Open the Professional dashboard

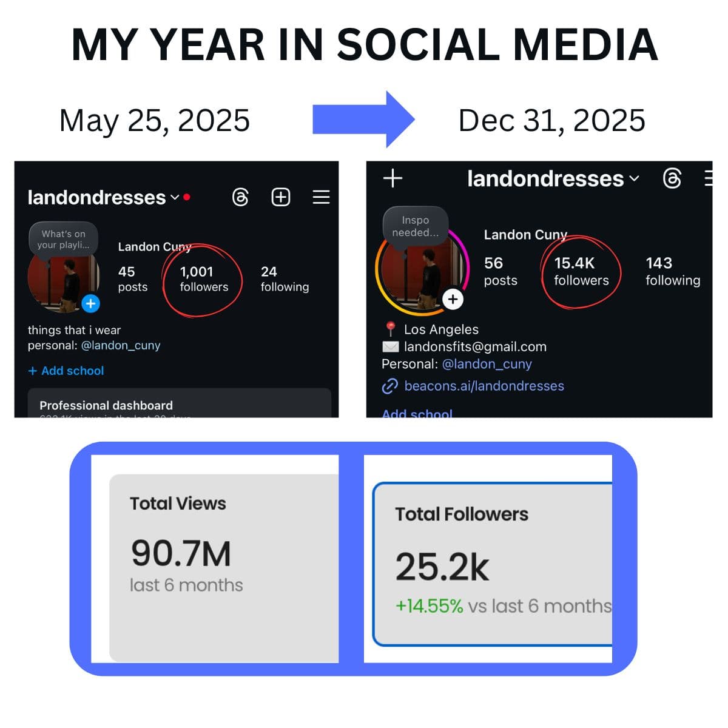pos(106,405)
